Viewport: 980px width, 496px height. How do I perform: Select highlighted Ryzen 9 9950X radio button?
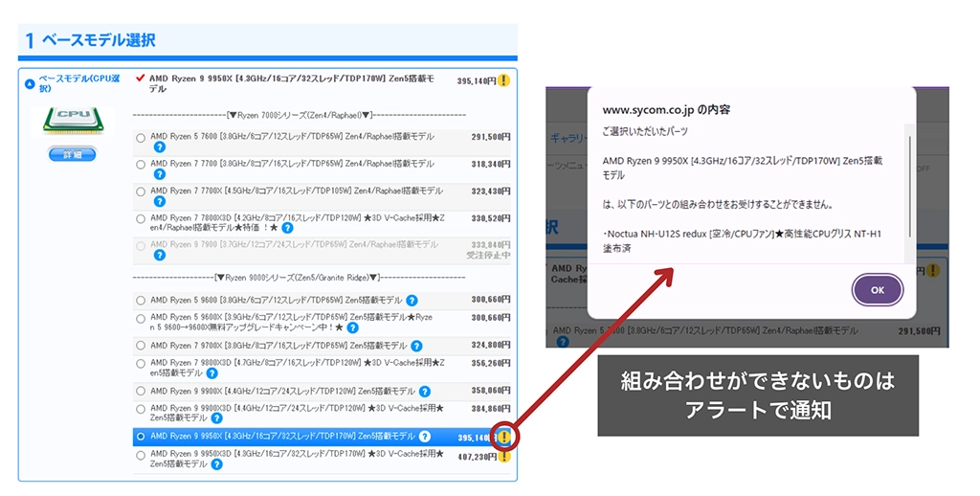point(141,437)
